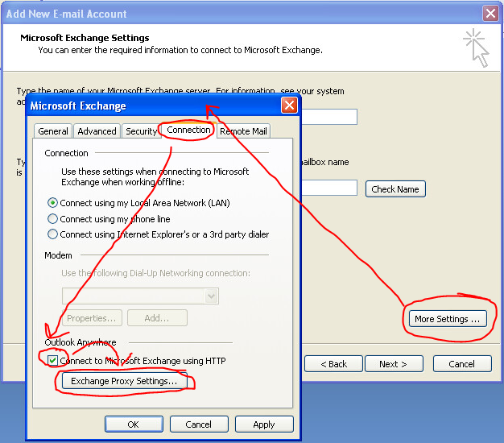Switch to the Advanced tab
The height and width of the screenshot is (443, 504).
pyautogui.click(x=97, y=131)
